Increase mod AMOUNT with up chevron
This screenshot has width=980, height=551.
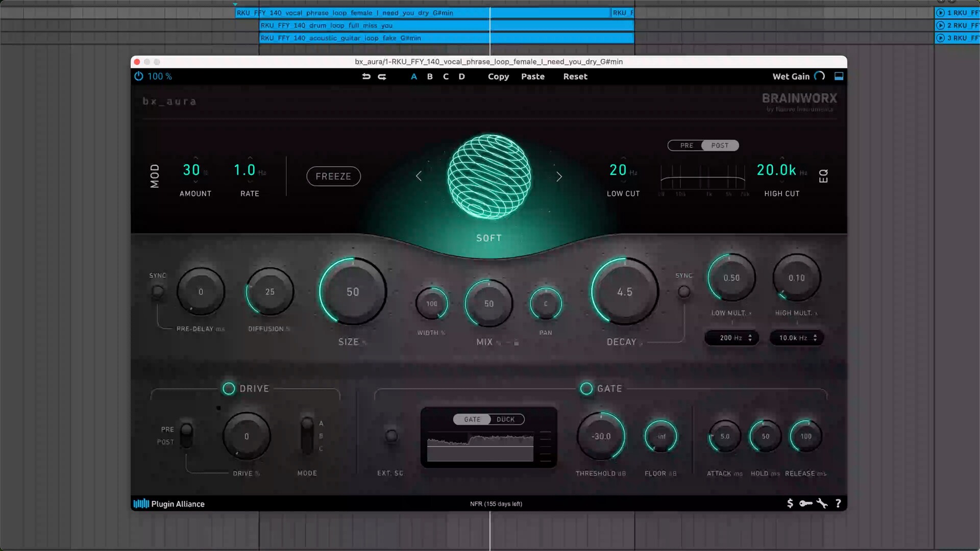(195, 158)
